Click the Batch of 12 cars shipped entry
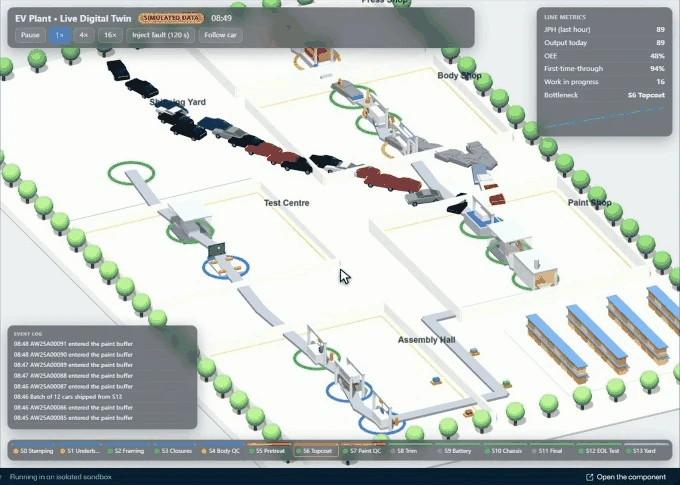680x485 pixels. tap(102, 397)
